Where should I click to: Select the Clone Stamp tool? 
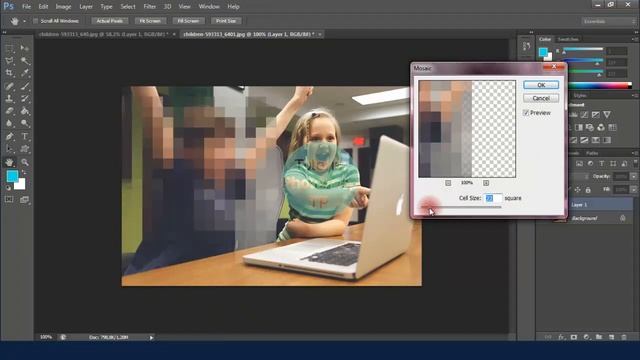coord(9,98)
